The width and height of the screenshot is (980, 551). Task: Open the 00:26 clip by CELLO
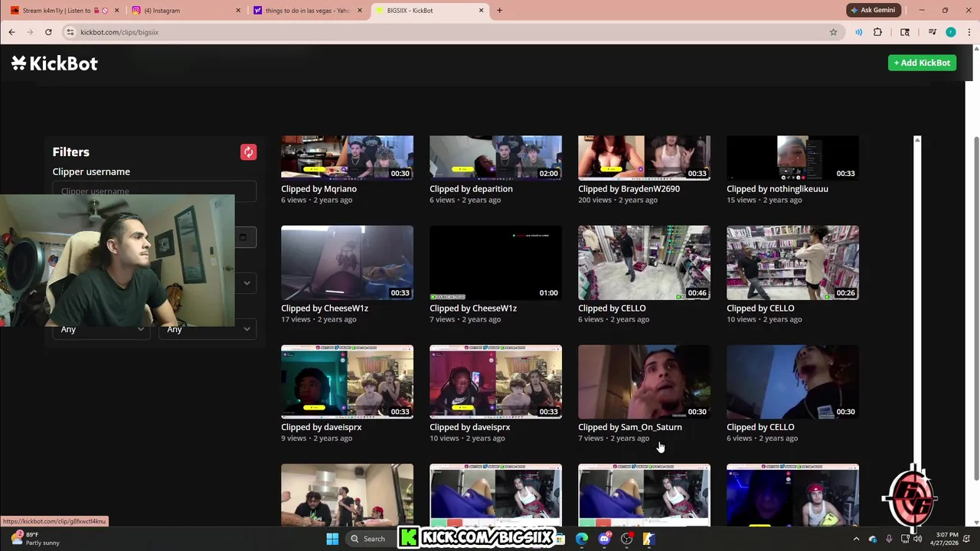pos(792,262)
